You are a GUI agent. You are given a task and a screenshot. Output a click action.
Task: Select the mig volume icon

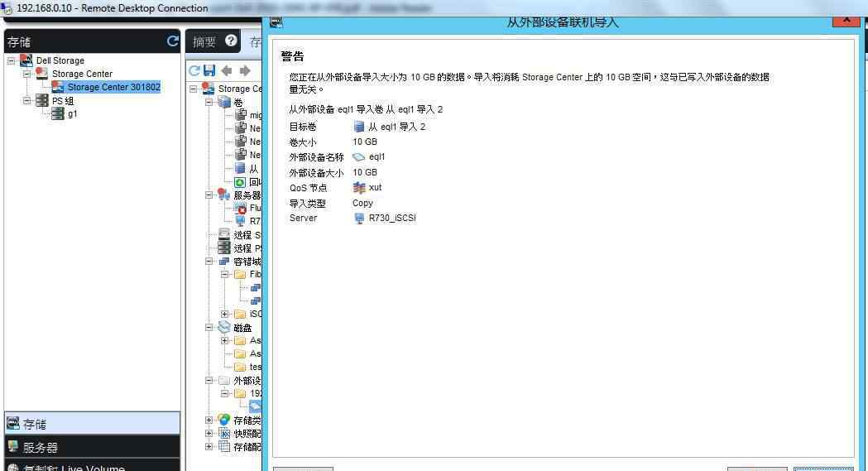tap(241, 114)
